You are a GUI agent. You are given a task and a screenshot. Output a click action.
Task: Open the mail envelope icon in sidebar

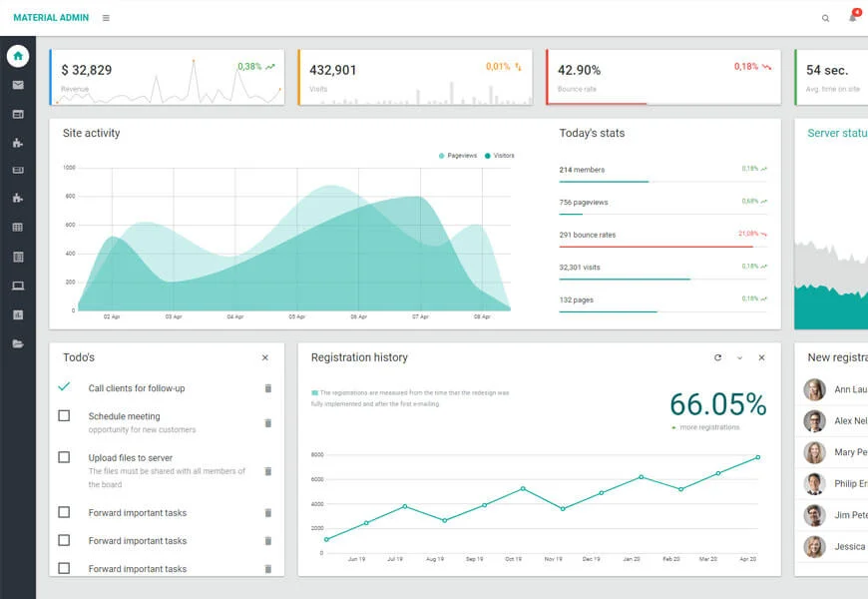[x=18, y=85]
